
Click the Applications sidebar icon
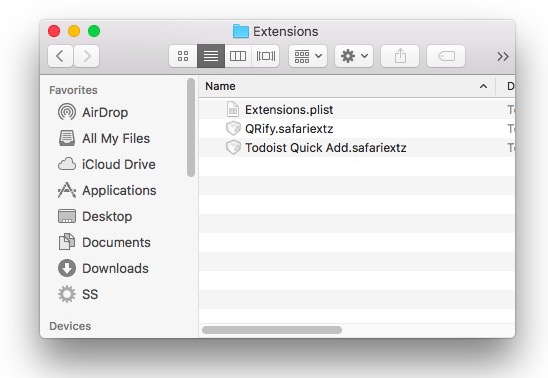point(67,190)
